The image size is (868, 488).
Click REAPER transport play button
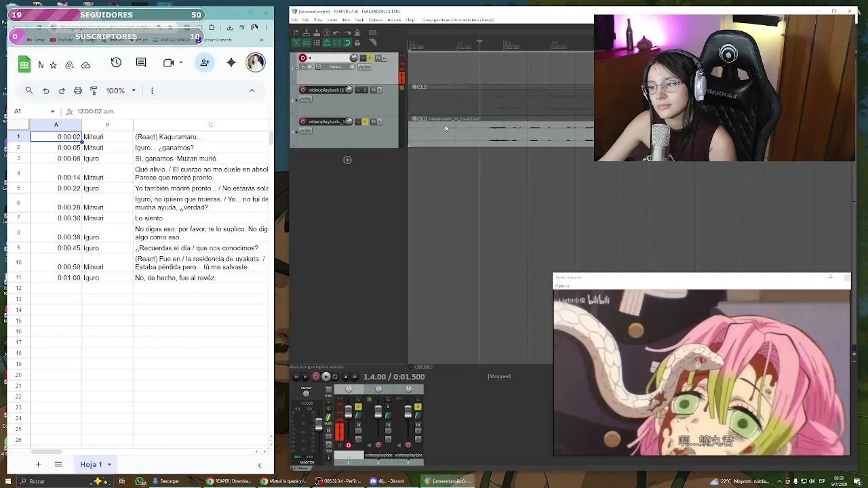tap(326, 377)
